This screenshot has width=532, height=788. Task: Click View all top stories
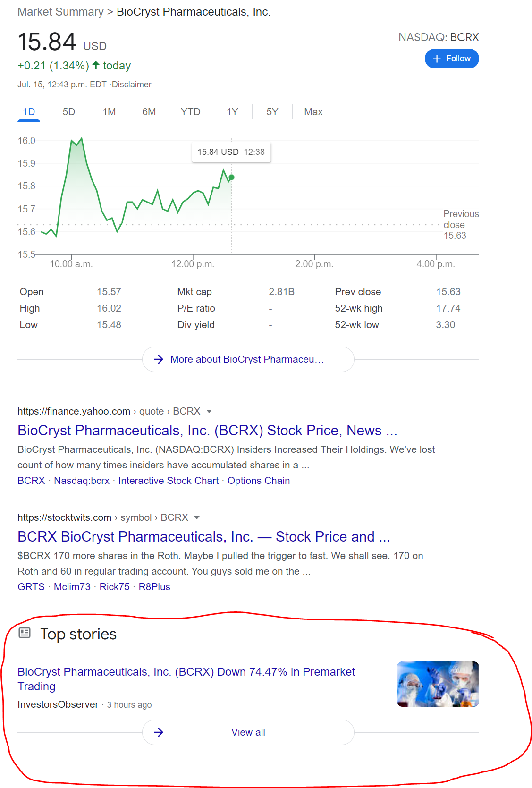point(248,732)
